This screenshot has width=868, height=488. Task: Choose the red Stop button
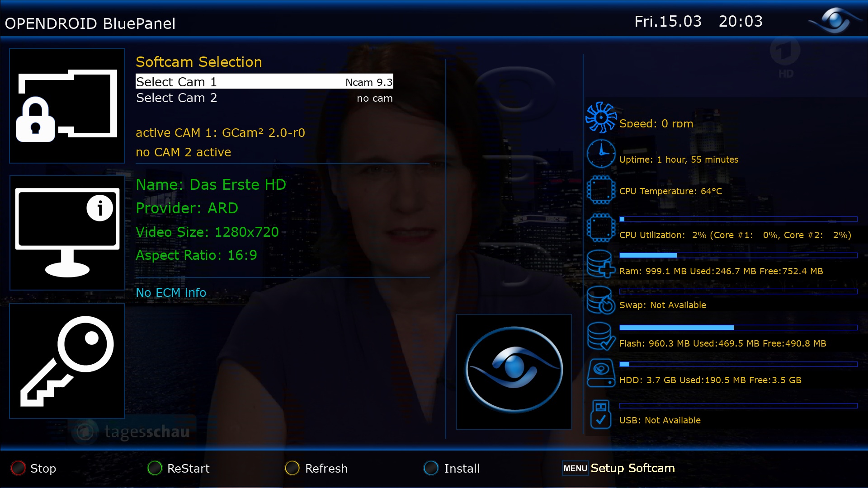pos(33,468)
